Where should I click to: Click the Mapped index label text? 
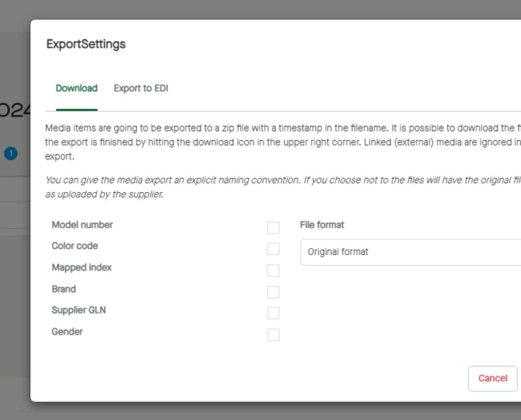tap(82, 268)
